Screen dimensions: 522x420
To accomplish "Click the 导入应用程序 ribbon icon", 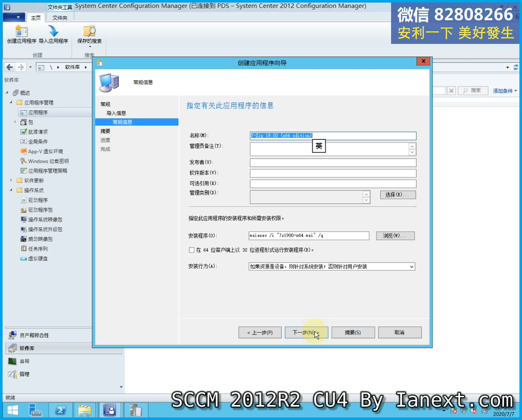I will pos(53,31).
